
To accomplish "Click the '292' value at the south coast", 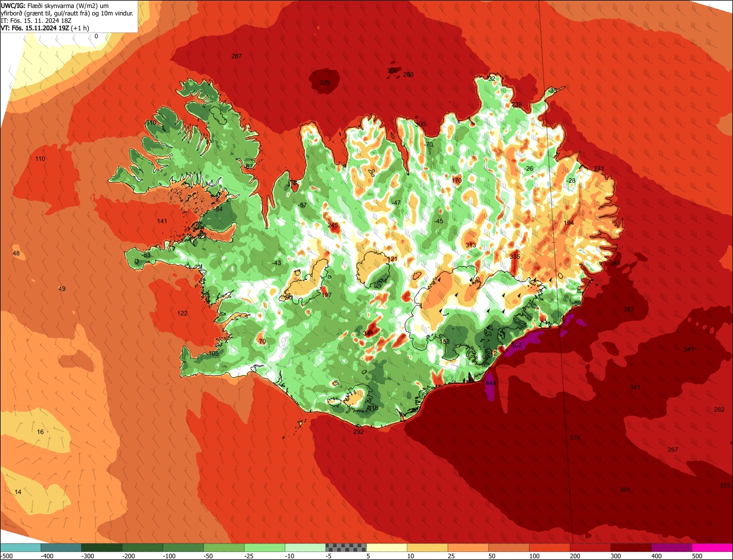I will click(358, 432).
